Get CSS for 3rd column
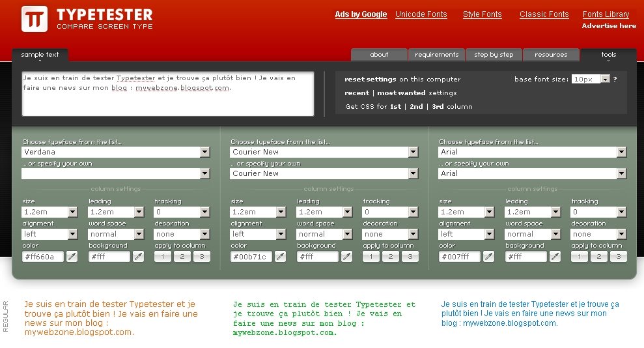The image size is (644, 348). point(438,106)
